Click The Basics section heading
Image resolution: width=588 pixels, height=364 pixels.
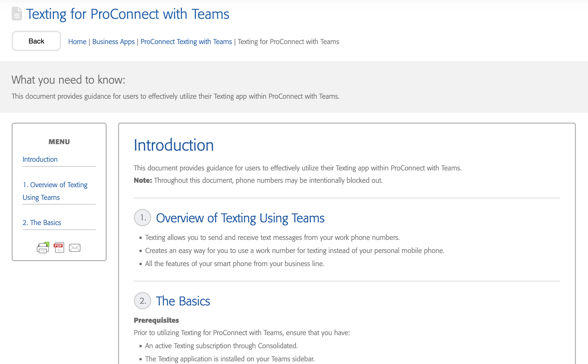[x=183, y=301]
